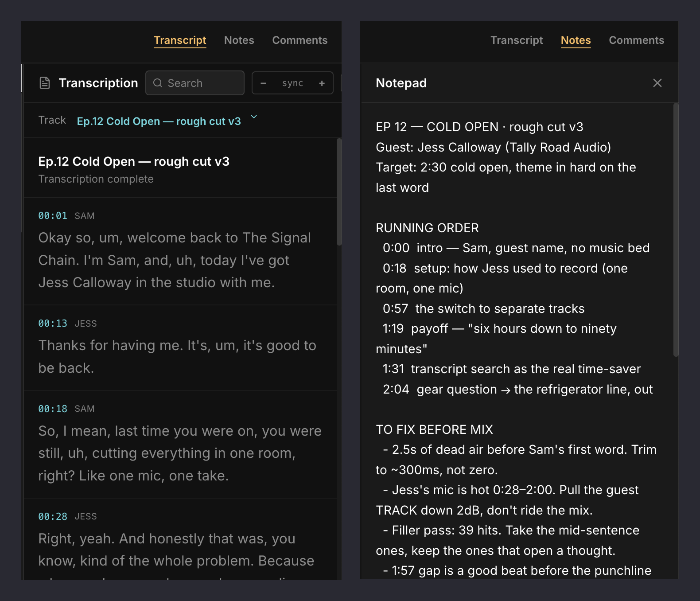
Task: Click SAM speaker label at 00:01
Action: pyautogui.click(x=85, y=216)
